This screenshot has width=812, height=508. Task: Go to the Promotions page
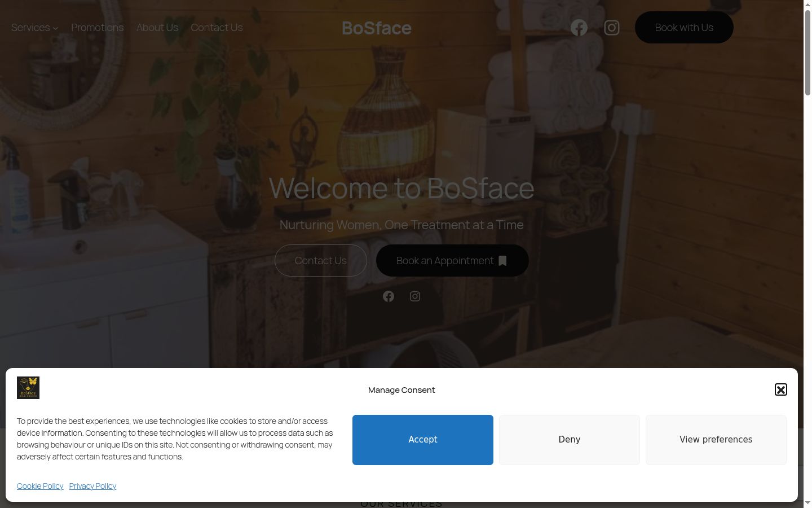pos(98,28)
